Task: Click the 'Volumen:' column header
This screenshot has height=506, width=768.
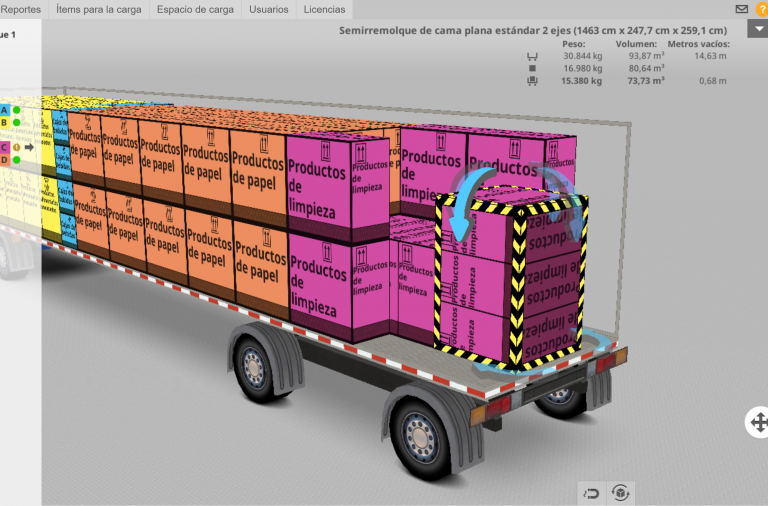Action: (636, 44)
